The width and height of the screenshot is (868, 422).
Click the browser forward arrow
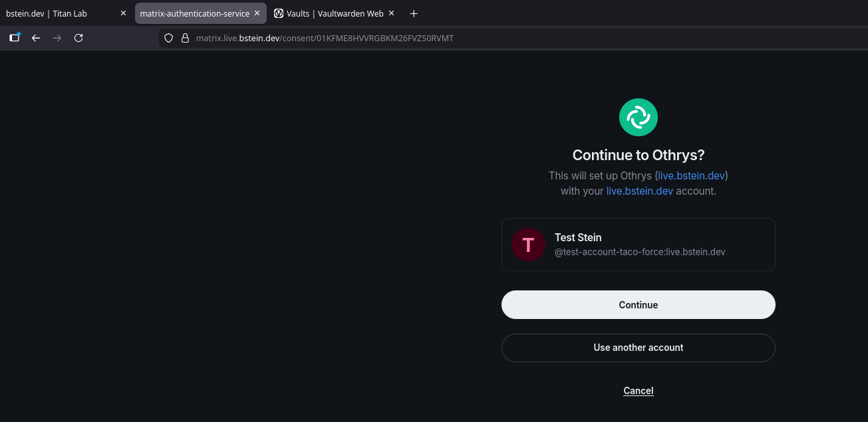[x=57, y=38]
